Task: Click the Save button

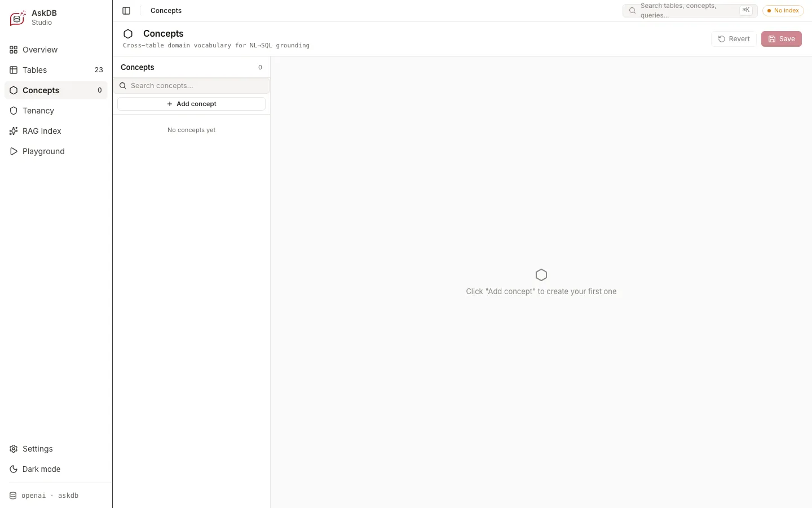Action: (x=782, y=39)
